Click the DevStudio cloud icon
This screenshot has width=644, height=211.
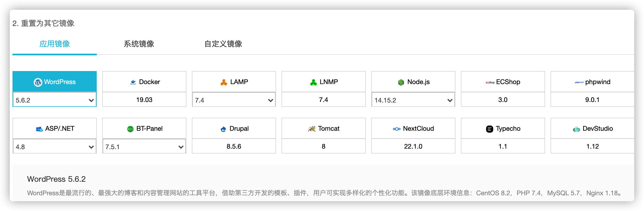[x=576, y=129]
